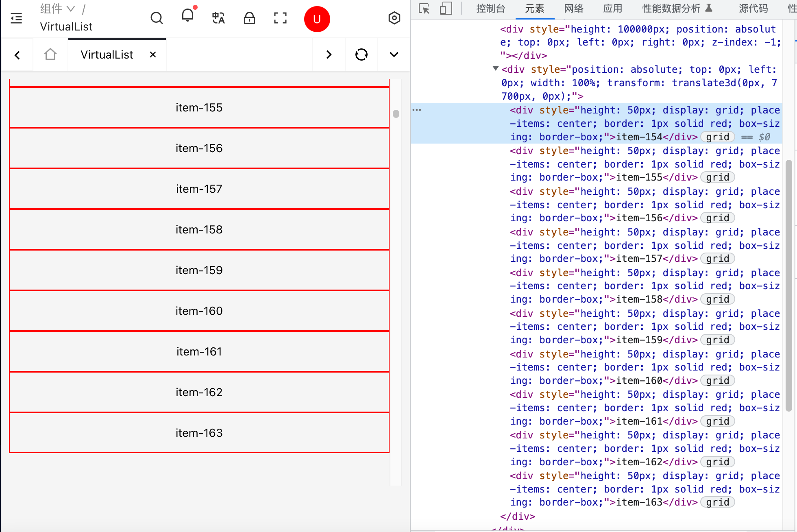This screenshot has height=532, width=797.
Task: Close the VirtualList tab
Action: (153, 55)
